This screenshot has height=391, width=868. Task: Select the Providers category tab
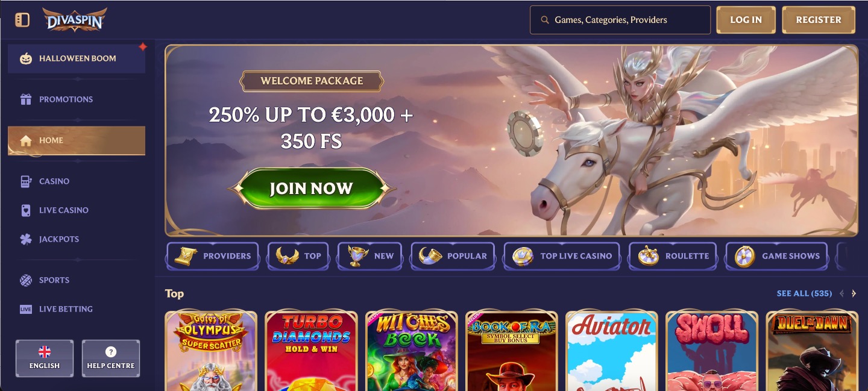213,256
